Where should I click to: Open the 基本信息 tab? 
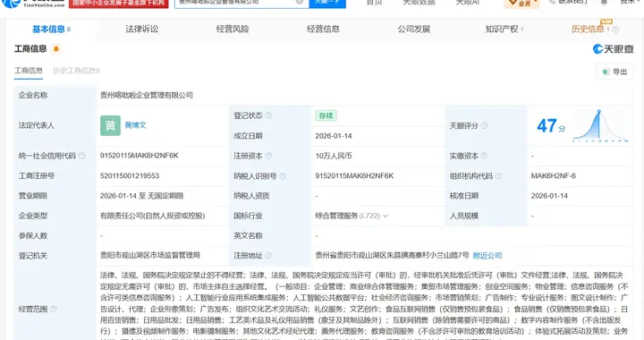point(51,30)
